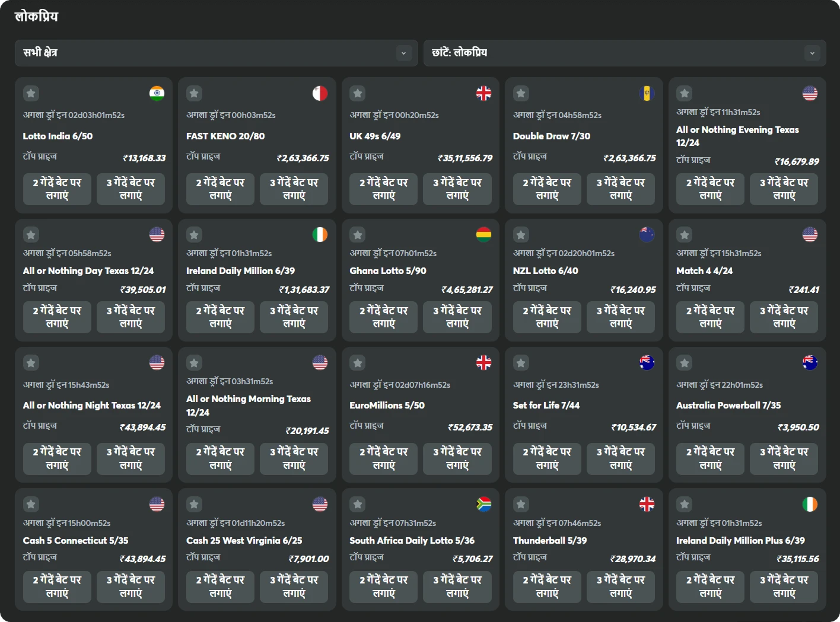Click the chevron on the region filter

(404, 53)
